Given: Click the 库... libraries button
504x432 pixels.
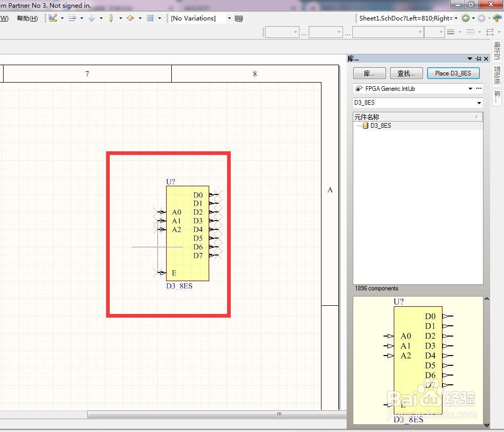Looking at the screenshot, I should pos(369,73).
